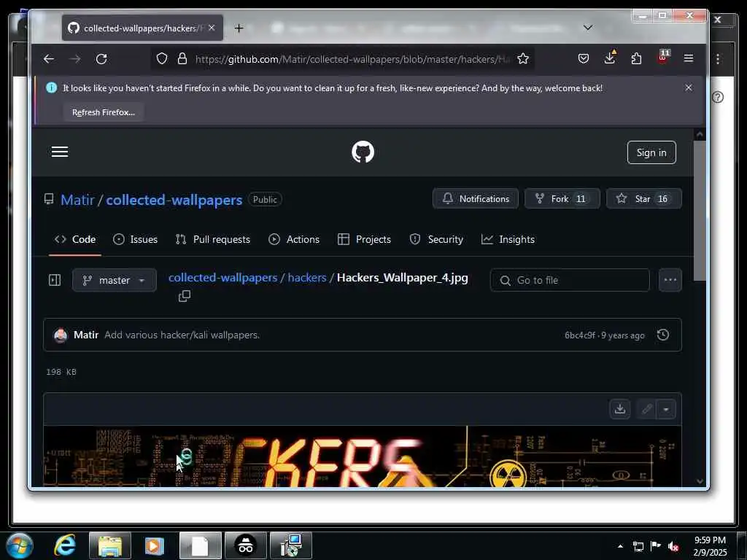This screenshot has width=747, height=560.
Task: Open Windows Media Player taskbar icon
Action: 154,545
